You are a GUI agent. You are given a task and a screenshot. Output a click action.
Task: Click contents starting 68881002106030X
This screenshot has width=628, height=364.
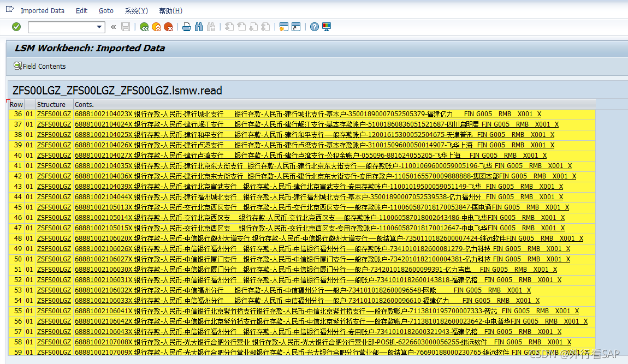point(316,270)
